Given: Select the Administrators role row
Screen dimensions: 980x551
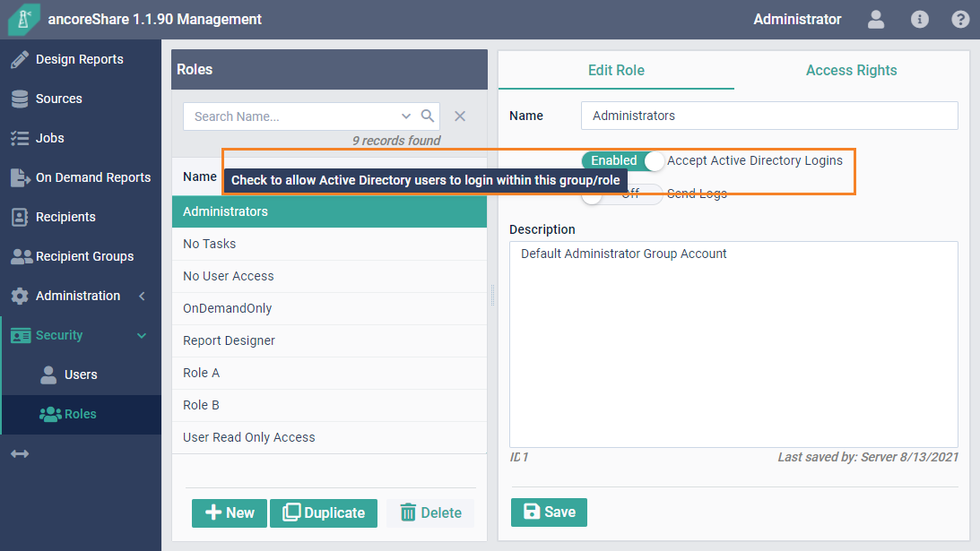Looking at the screenshot, I should (x=329, y=211).
